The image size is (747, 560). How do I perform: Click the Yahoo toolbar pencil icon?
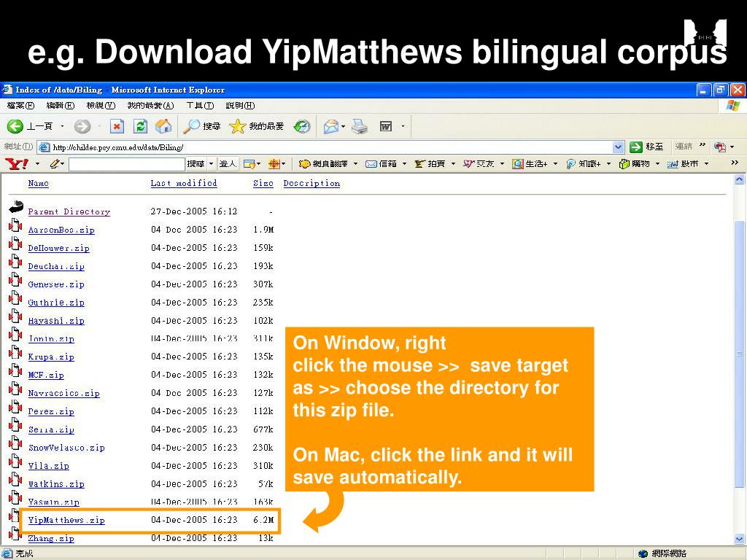(55, 164)
